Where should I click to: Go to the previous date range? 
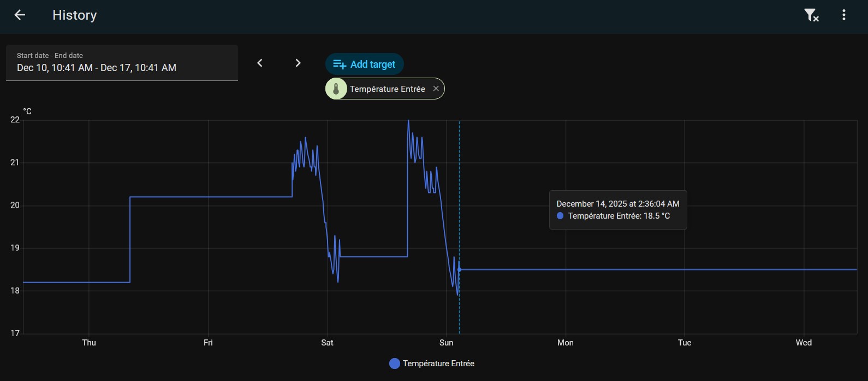coord(260,63)
